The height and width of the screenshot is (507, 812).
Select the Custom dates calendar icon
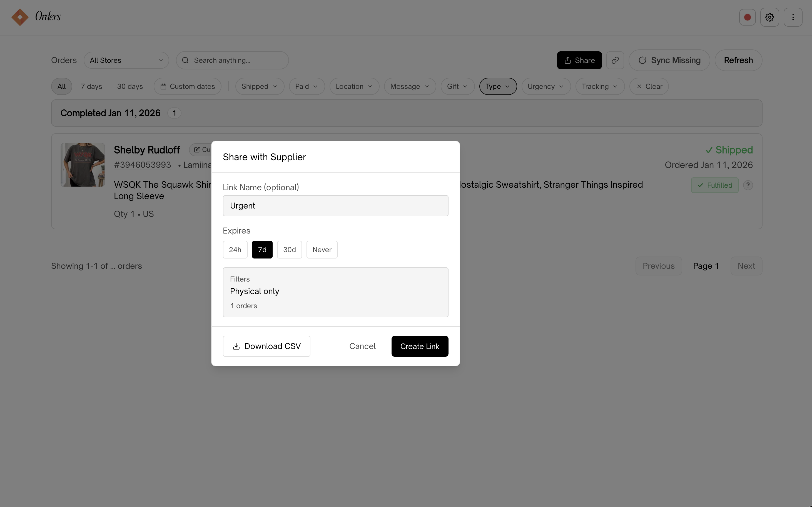163,86
